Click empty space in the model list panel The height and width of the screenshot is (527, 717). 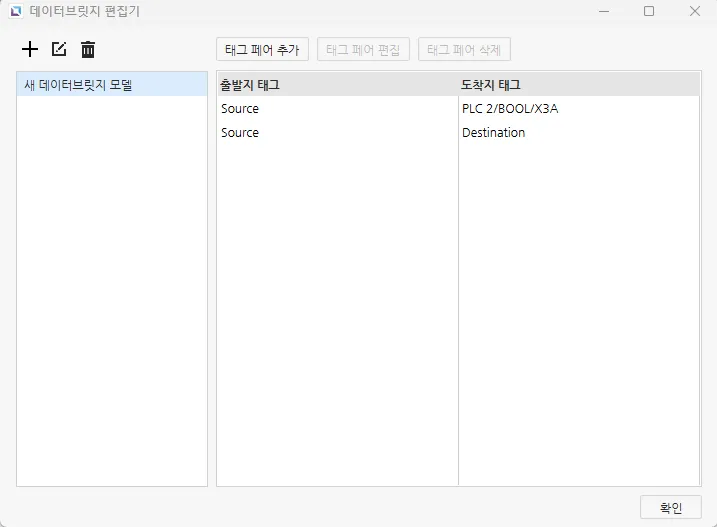[111, 300]
